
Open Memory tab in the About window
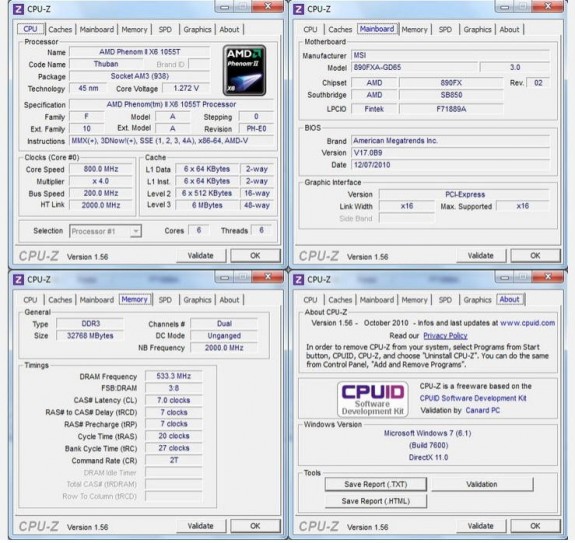click(x=414, y=300)
